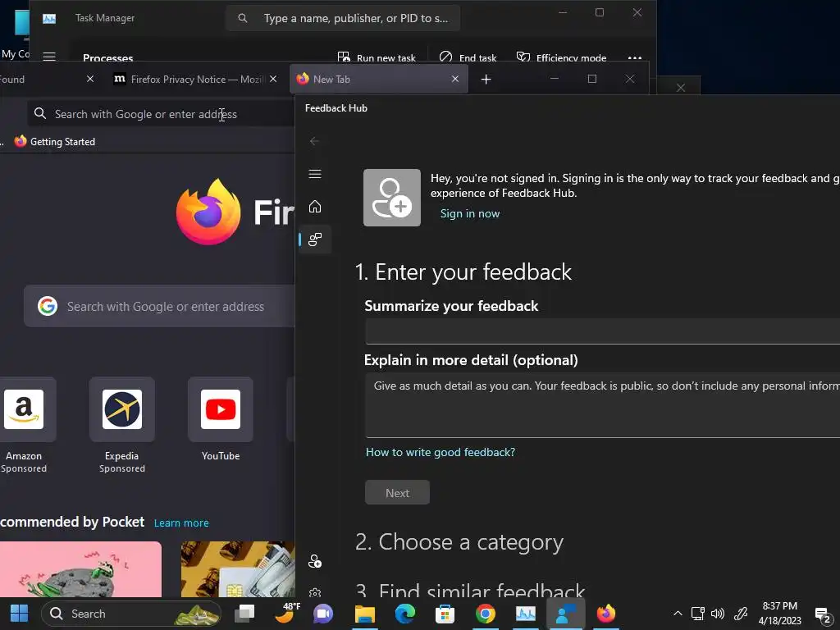840x630 pixels.
Task: Open the Pocket story with frog illustration
Action: (80, 569)
